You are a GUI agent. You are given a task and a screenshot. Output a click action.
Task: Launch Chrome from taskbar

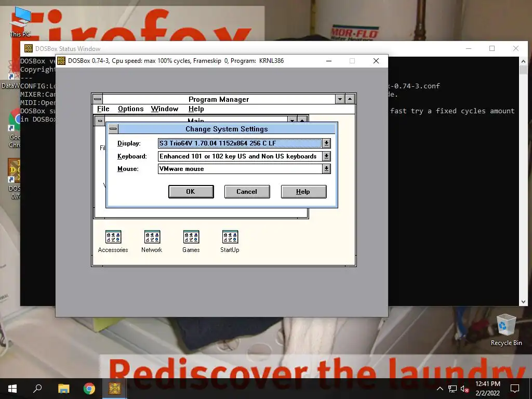click(89, 389)
